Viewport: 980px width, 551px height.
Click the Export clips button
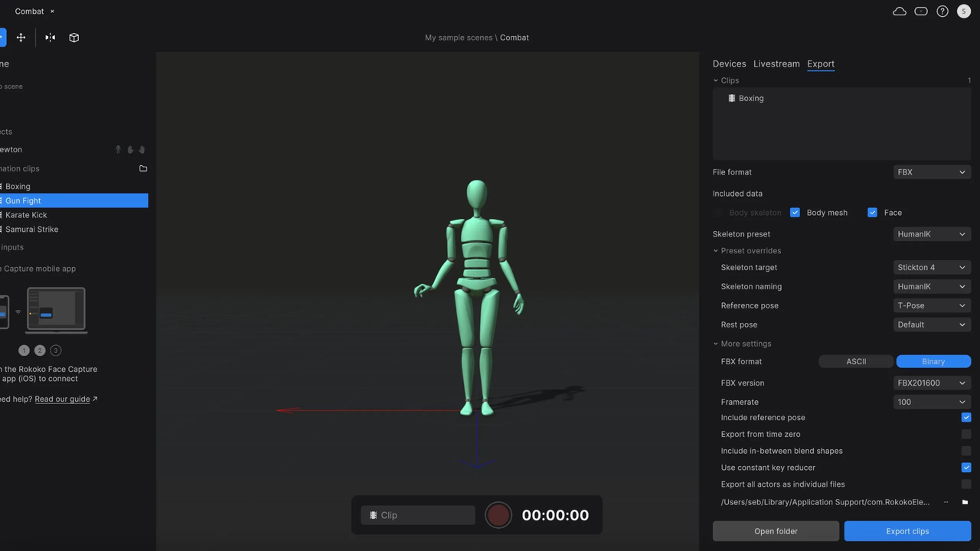tap(907, 530)
